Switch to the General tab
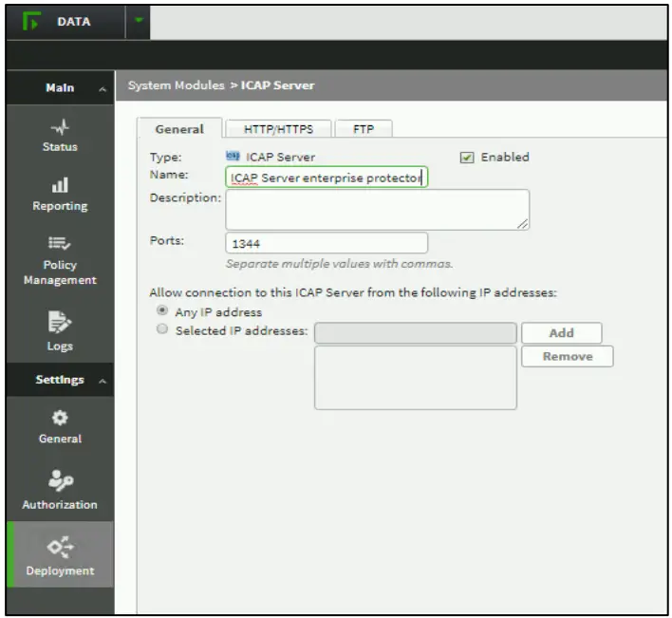 tap(179, 129)
